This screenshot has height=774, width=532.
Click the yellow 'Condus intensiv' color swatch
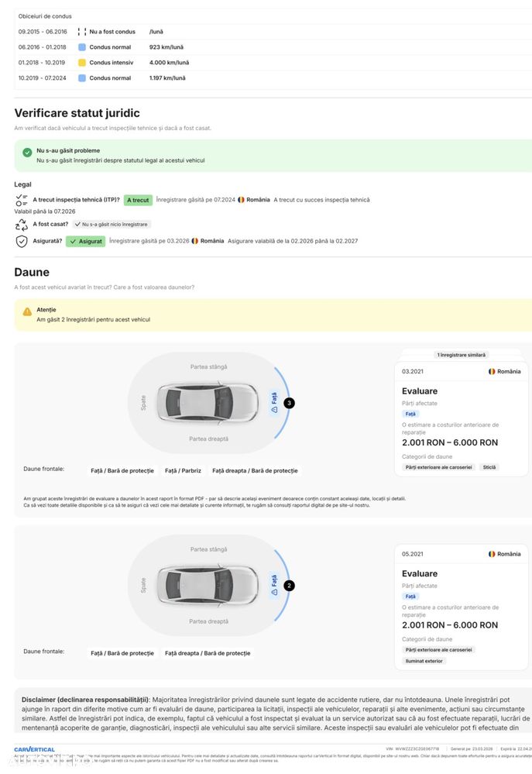(82, 63)
